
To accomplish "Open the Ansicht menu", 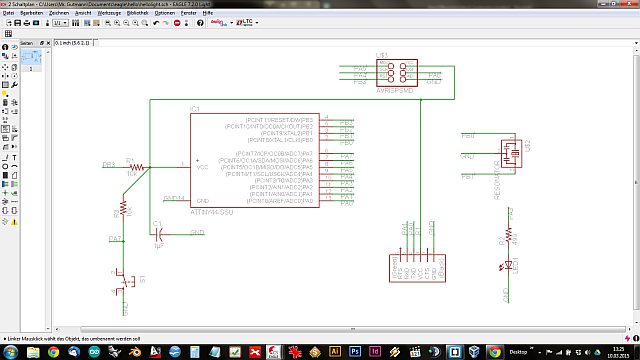I will tap(83, 13).
